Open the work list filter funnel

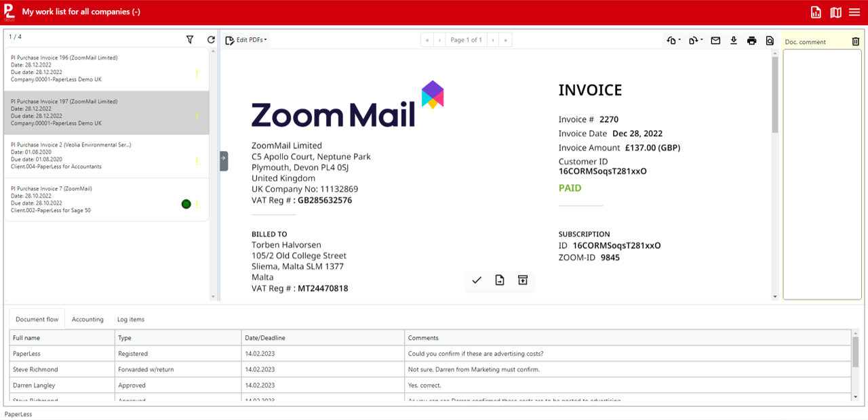click(x=190, y=40)
